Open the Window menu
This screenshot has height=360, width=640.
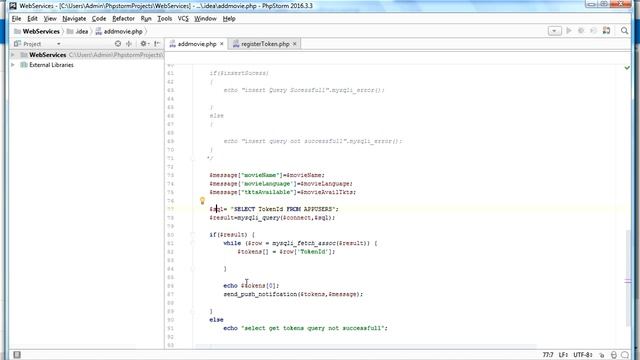click(x=205, y=19)
